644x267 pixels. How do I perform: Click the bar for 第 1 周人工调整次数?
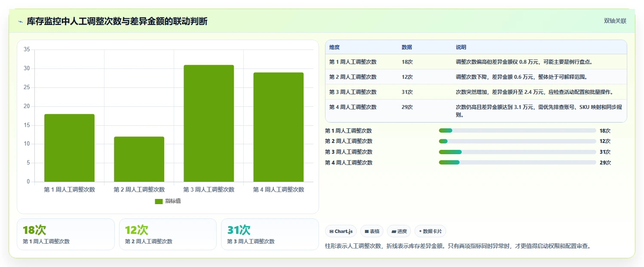pyautogui.click(x=69, y=148)
